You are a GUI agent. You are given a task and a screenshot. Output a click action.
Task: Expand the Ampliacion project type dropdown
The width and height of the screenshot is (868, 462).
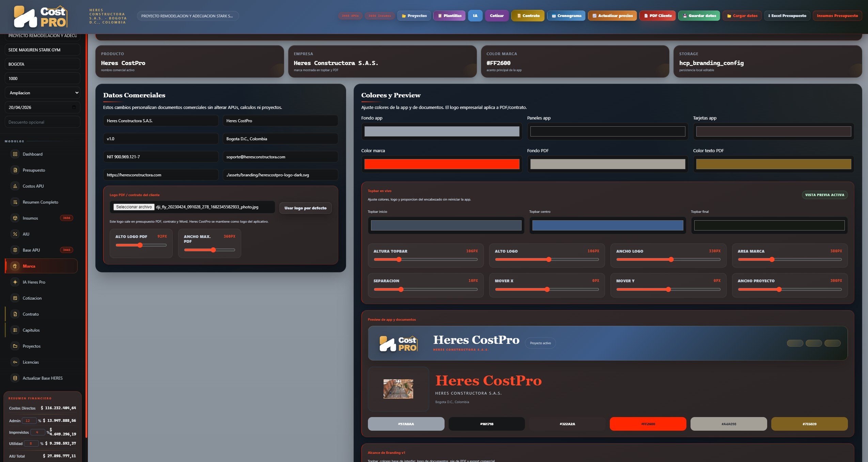pyautogui.click(x=43, y=93)
